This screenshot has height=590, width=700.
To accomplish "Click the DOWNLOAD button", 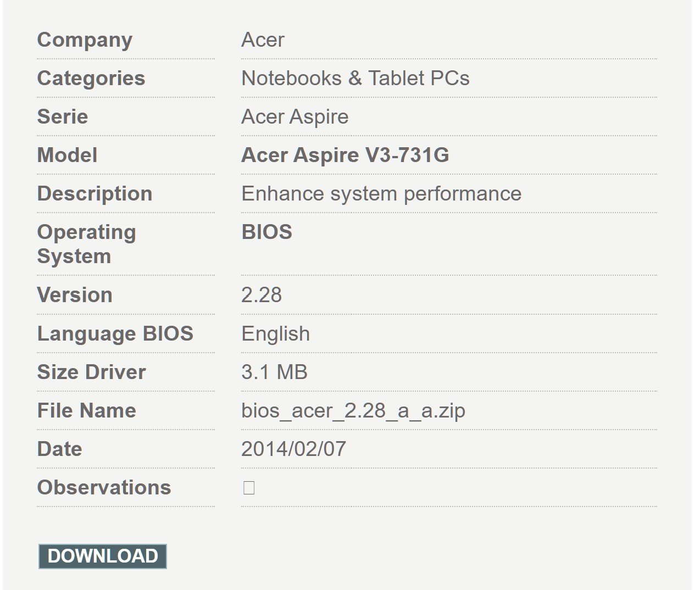I will (103, 556).
